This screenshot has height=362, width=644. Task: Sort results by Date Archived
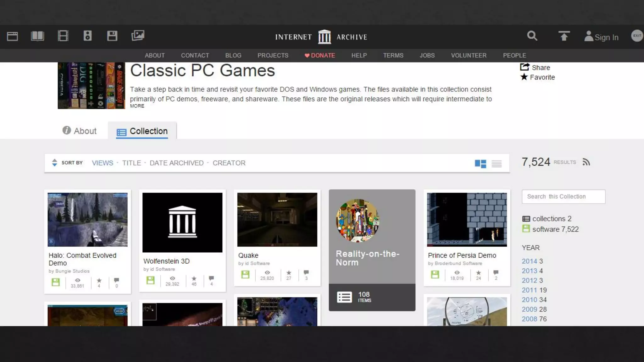point(176,163)
